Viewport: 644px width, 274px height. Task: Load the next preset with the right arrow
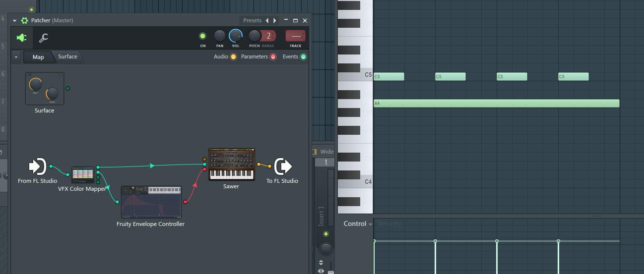[x=274, y=20]
